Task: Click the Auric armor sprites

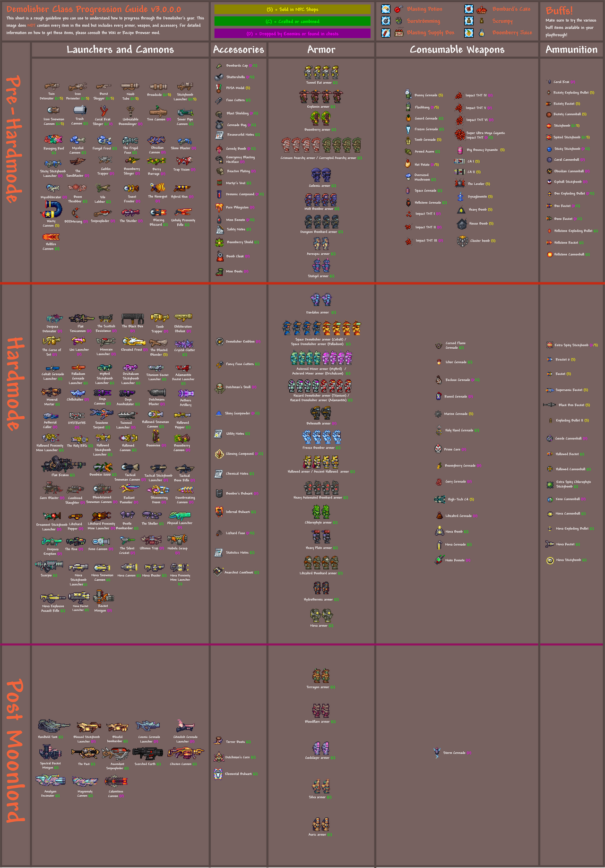Action: (x=320, y=824)
